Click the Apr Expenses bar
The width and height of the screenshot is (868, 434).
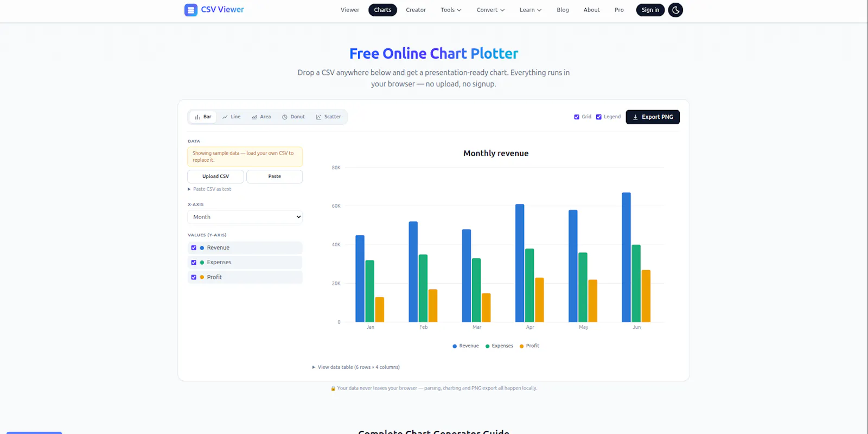(529, 285)
